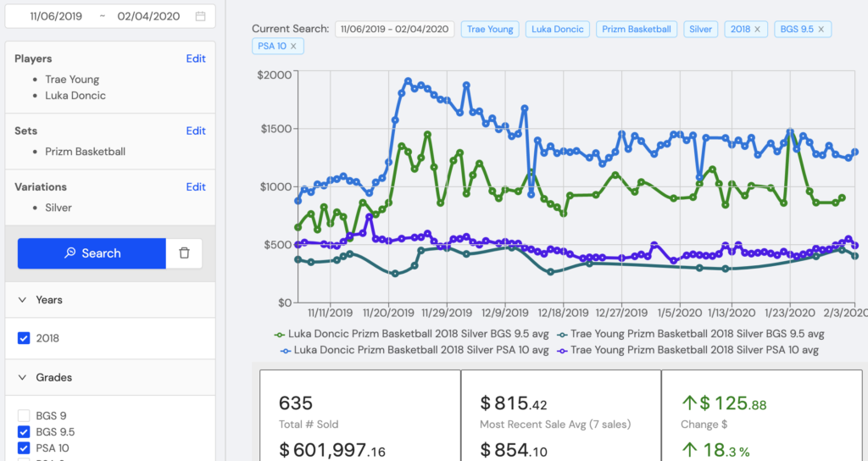
Task: Click the trash icon next to Search
Action: (x=184, y=253)
